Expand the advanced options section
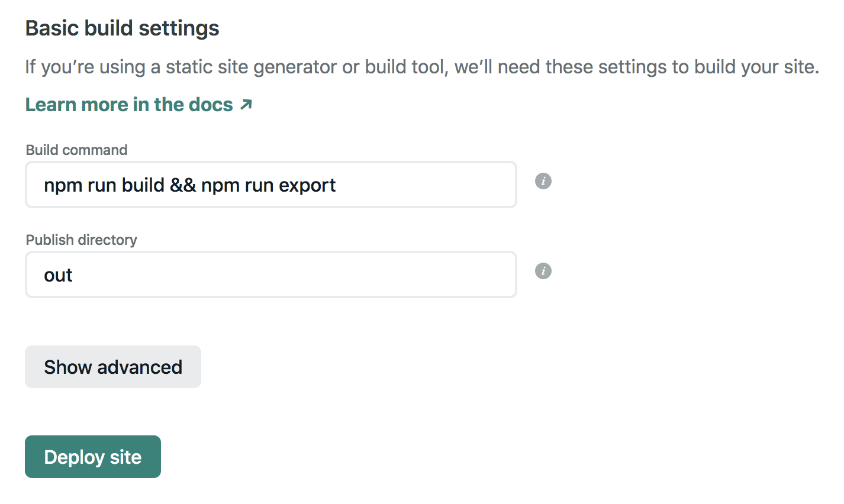Image resolution: width=844 pixels, height=504 pixels. point(112,367)
